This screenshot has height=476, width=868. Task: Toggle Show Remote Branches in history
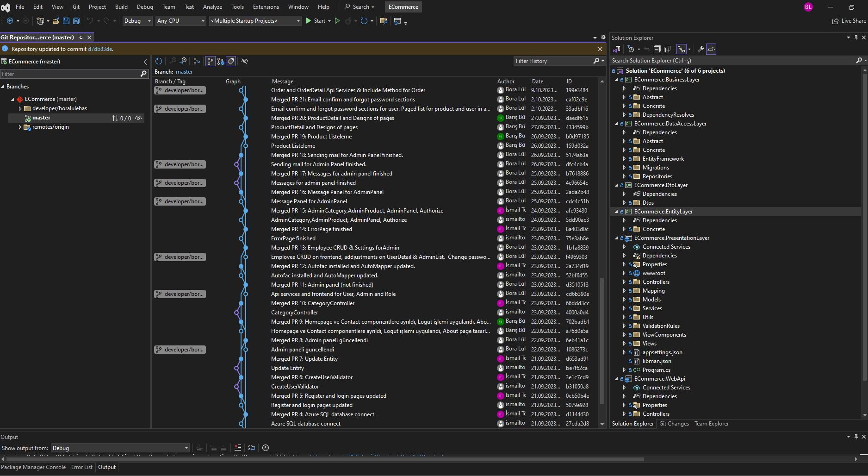tap(221, 61)
